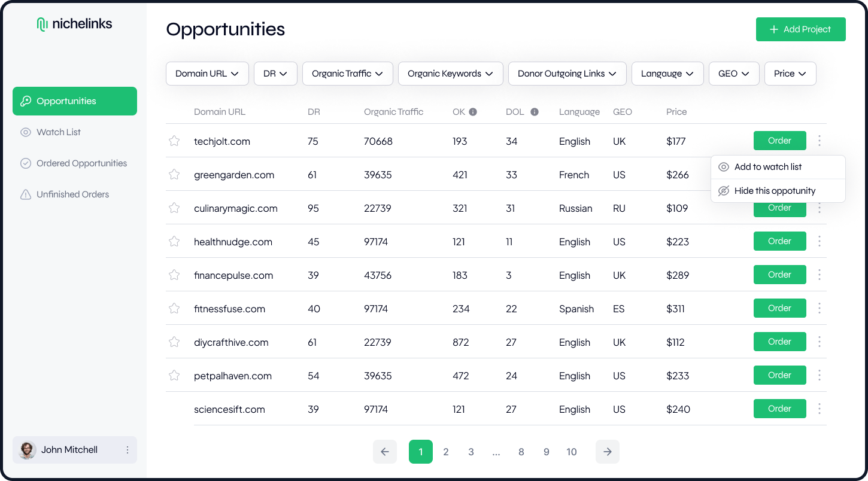Star techjolt.com as a favorite

point(174,141)
